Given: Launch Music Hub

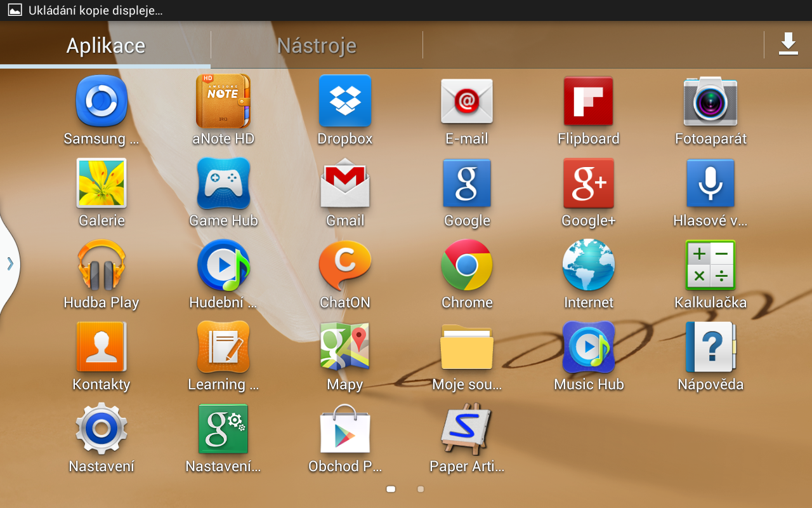Looking at the screenshot, I should (x=589, y=347).
